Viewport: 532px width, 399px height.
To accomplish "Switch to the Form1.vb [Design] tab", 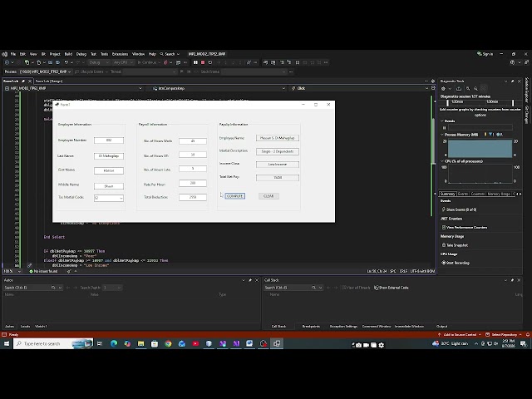I will pyautogui.click(x=49, y=81).
